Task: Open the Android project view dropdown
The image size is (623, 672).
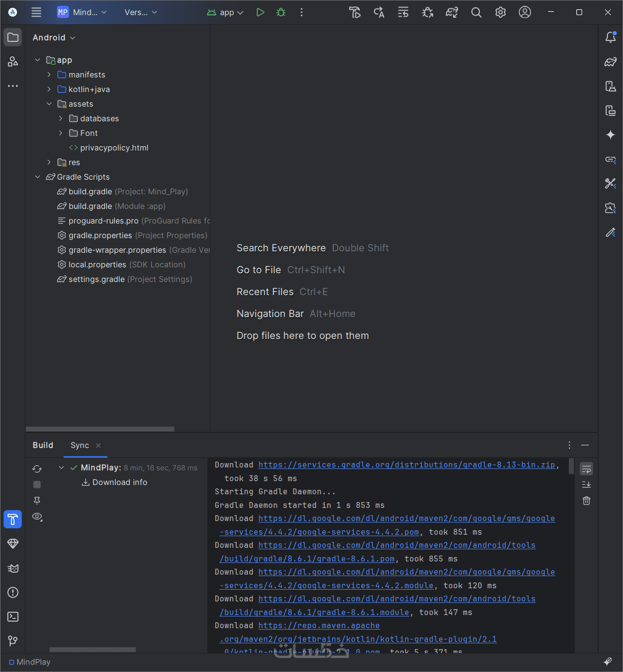Action: (54, 37)
